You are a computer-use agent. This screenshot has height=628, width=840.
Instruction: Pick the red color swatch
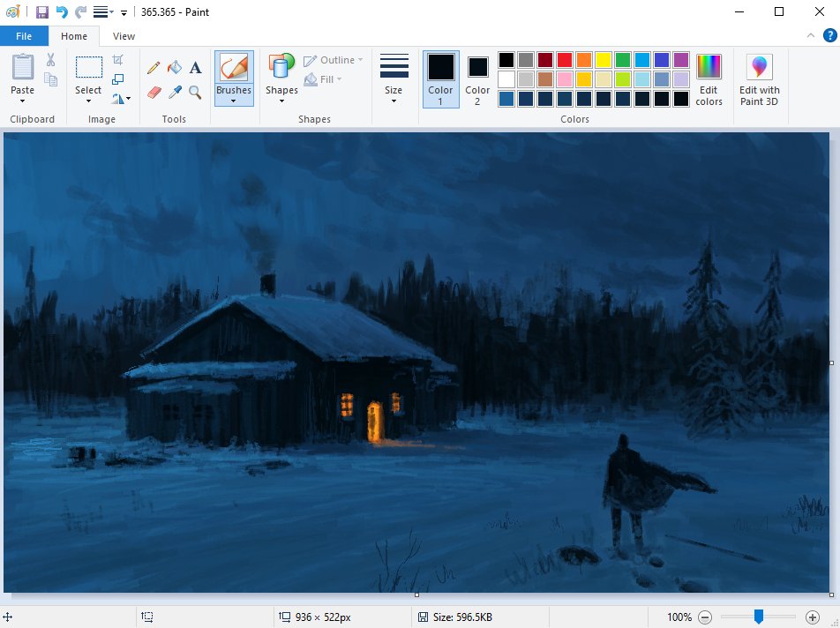point(565,59)
